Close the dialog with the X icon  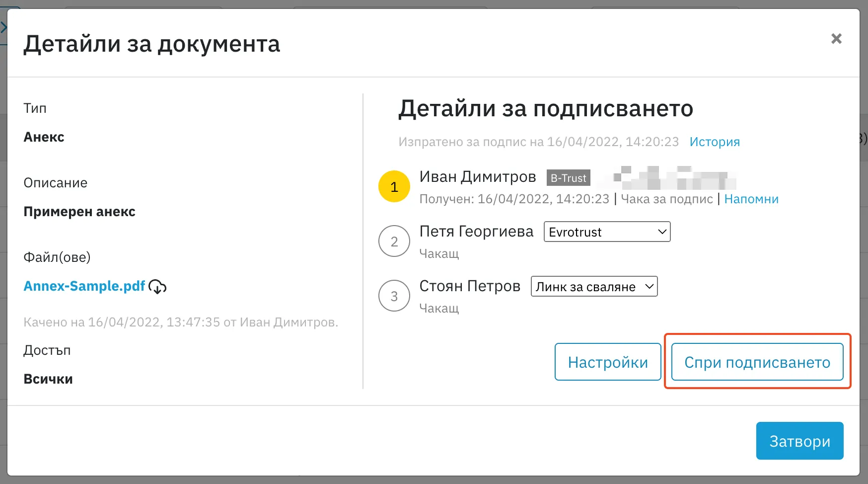tap(836, 38)
